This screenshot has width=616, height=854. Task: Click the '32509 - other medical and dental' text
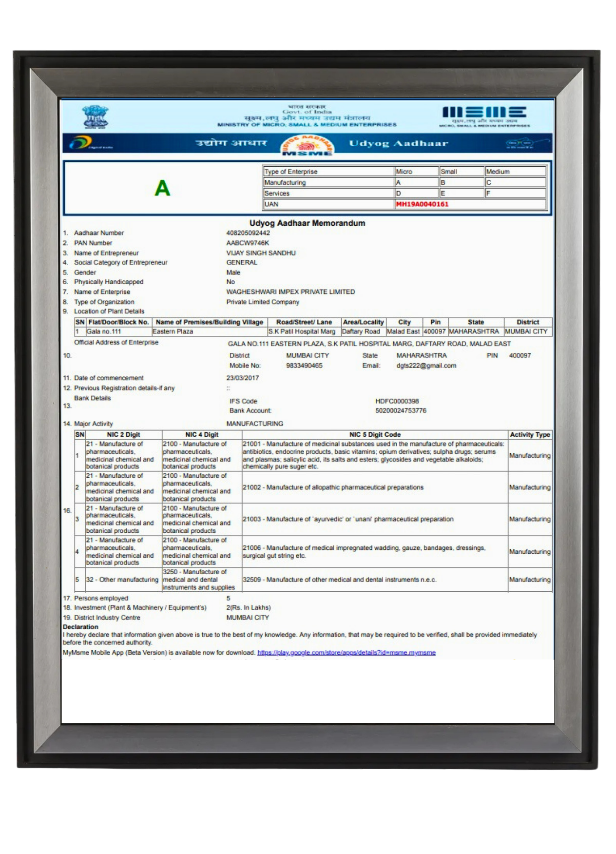click(340, 580)
